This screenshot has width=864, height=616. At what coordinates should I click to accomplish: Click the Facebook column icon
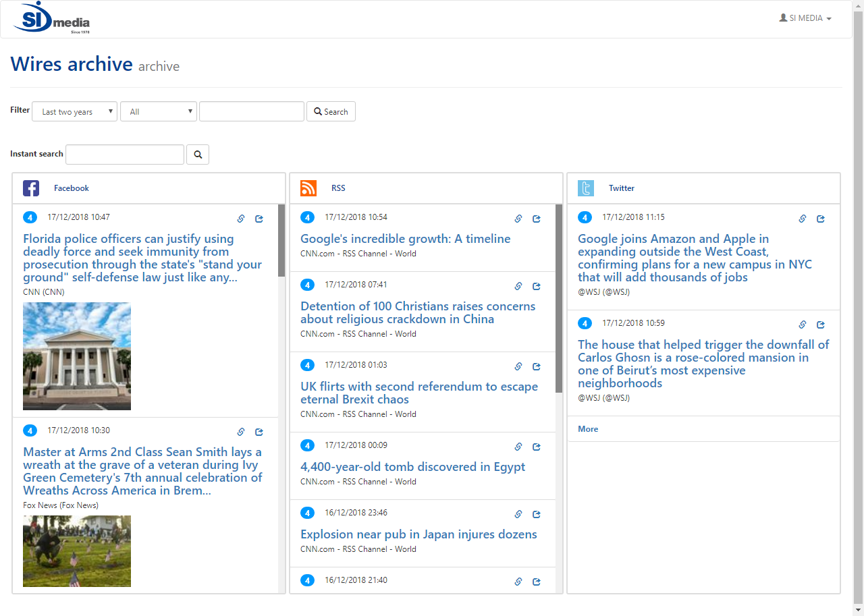31,188
